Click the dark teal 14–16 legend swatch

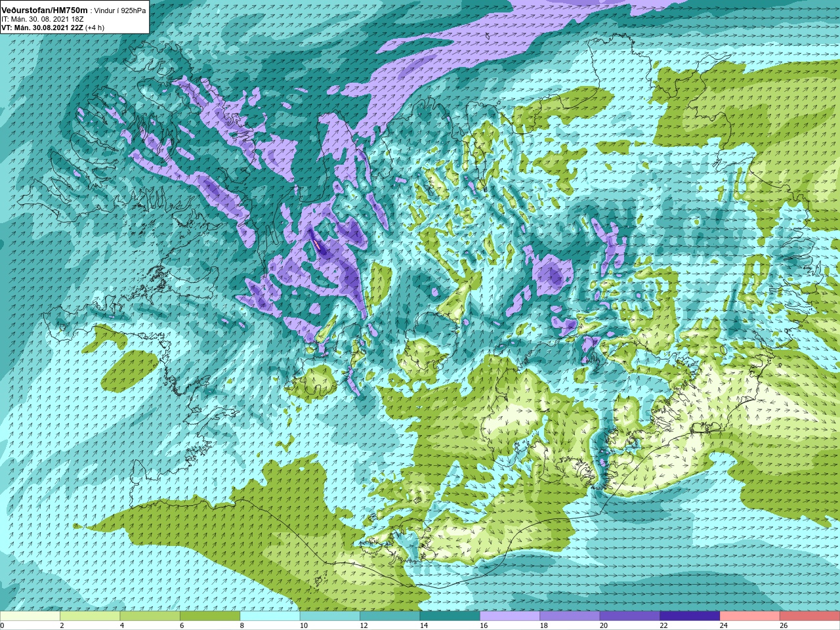pos(450,617)
